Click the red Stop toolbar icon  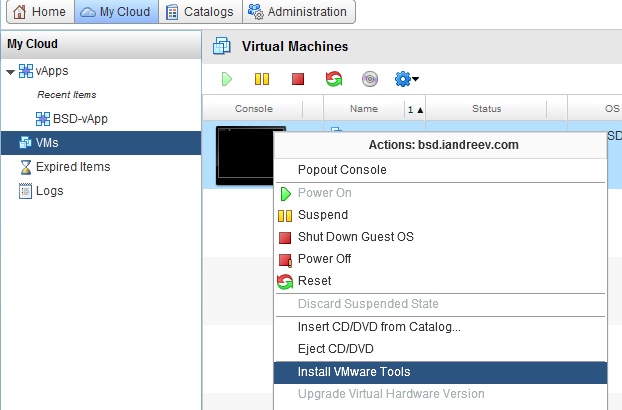point(298,79)
